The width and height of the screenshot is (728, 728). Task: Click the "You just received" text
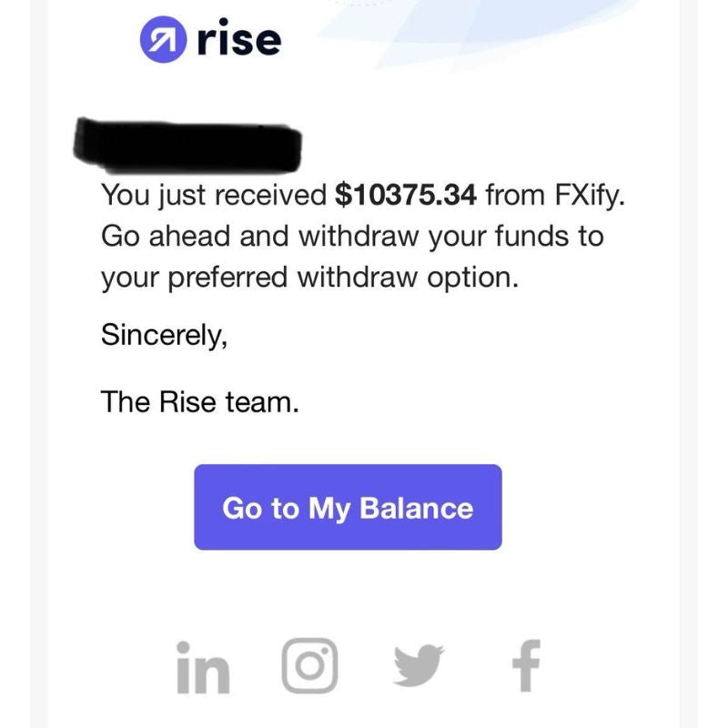pos(214,194)
